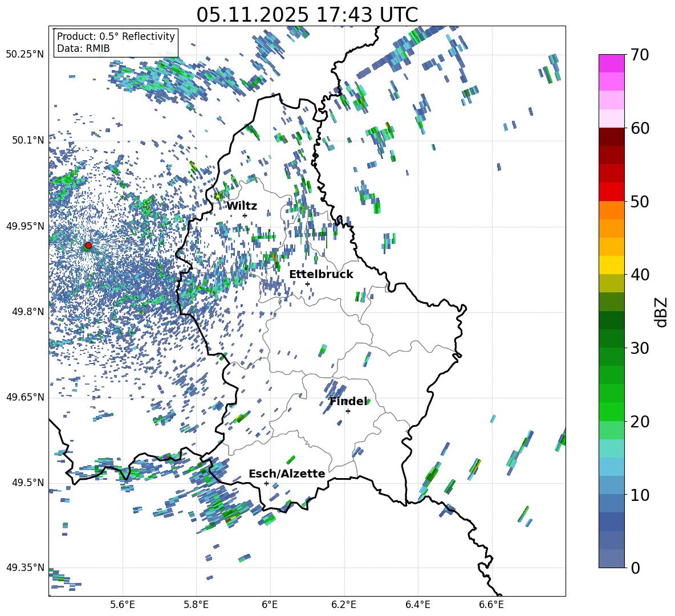This screenshot has width=675, height=616.
Task: Select the Findel city label
Action: tap(348, 401)
